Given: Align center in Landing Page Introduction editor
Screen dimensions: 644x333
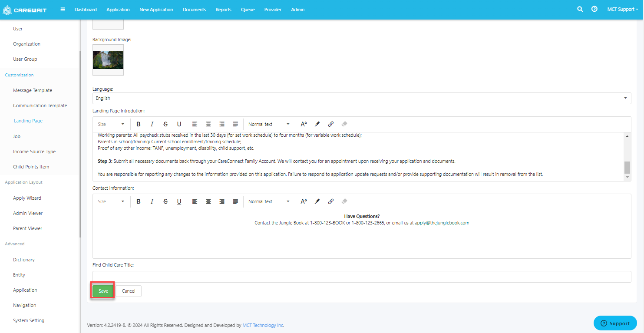Looking at the screenshot, I should tap(208, 124).
